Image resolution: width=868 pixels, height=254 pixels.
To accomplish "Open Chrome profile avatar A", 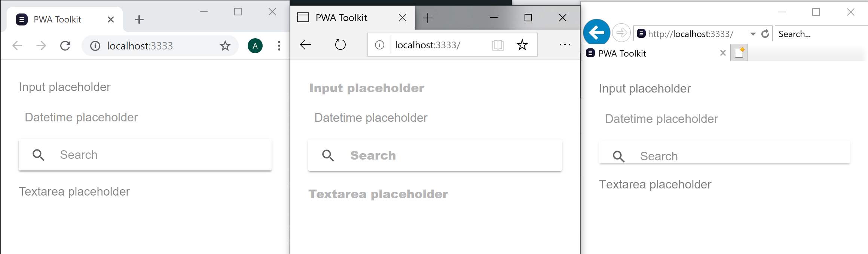I will [255, 46].
